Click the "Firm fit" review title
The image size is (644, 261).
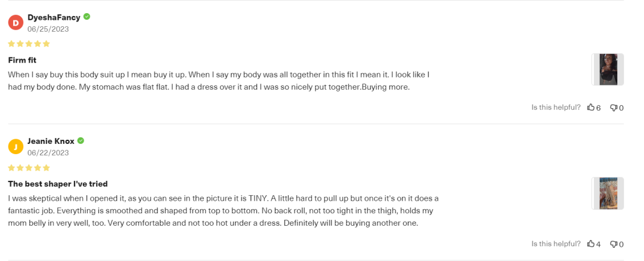tap(23, 60)
